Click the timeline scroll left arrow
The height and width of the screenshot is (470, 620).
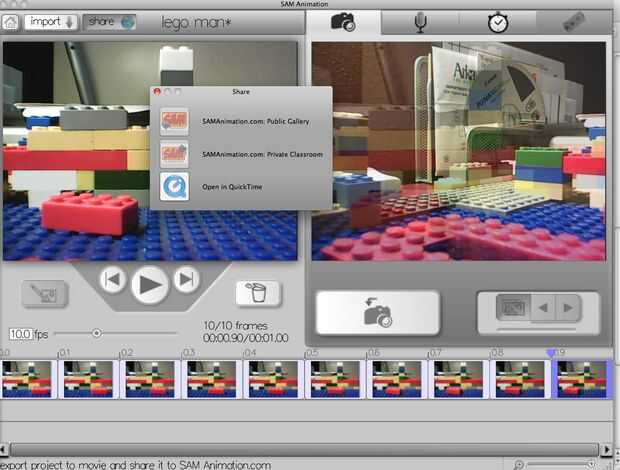point(4,450)
